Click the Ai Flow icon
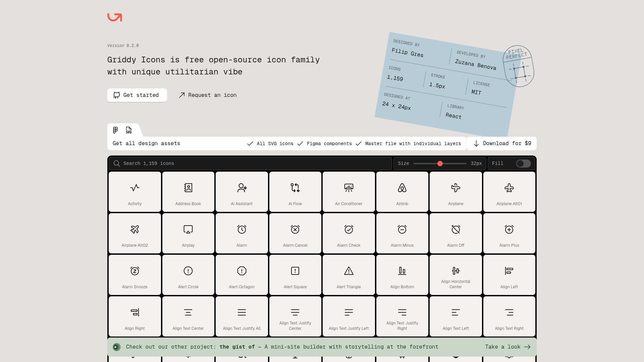 click(295, 192)
